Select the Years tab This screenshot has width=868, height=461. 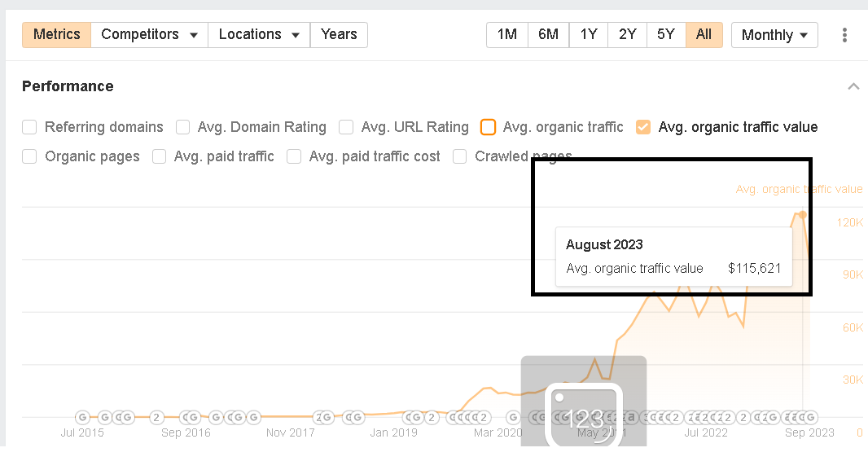pyautogui.click(x=339, y=35)
